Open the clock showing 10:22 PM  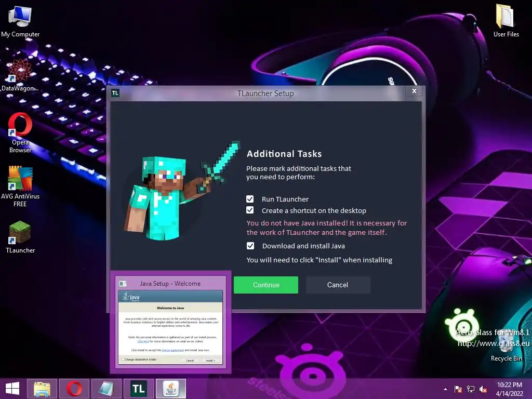click(509, 389)
